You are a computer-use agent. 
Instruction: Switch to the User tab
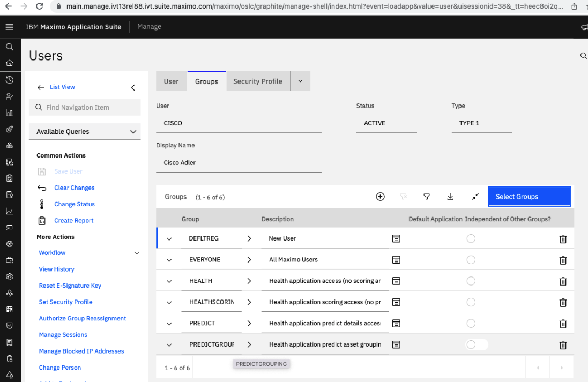pyautogui.click(x=171, y=81)
